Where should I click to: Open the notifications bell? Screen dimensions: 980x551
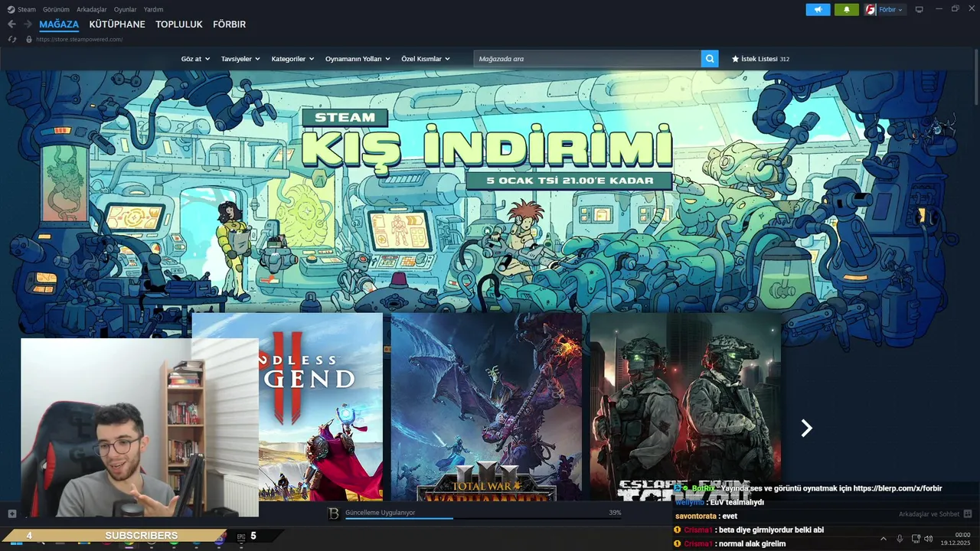pyautogui.click(x=846, y=10)
